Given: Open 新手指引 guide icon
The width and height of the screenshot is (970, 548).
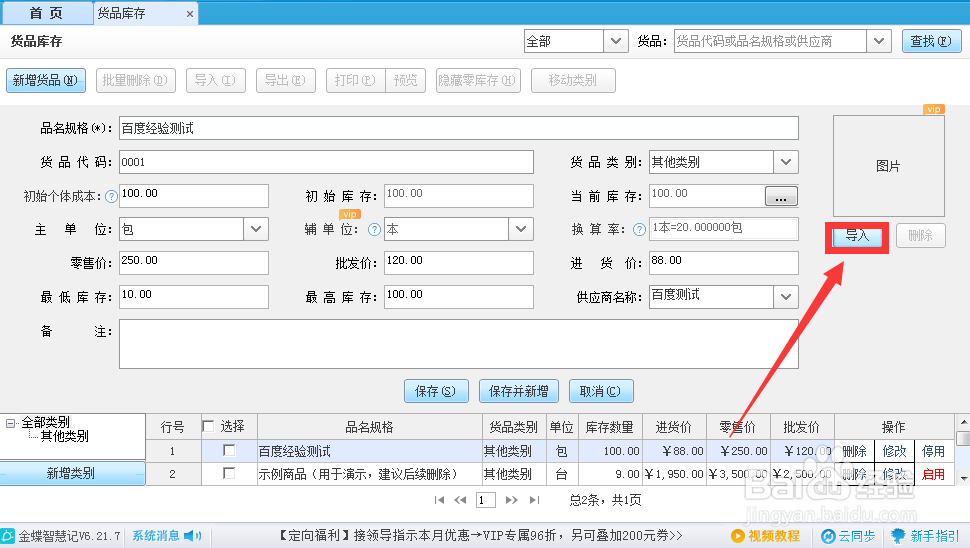Looking at the screenshot, I should click(898, 536).
